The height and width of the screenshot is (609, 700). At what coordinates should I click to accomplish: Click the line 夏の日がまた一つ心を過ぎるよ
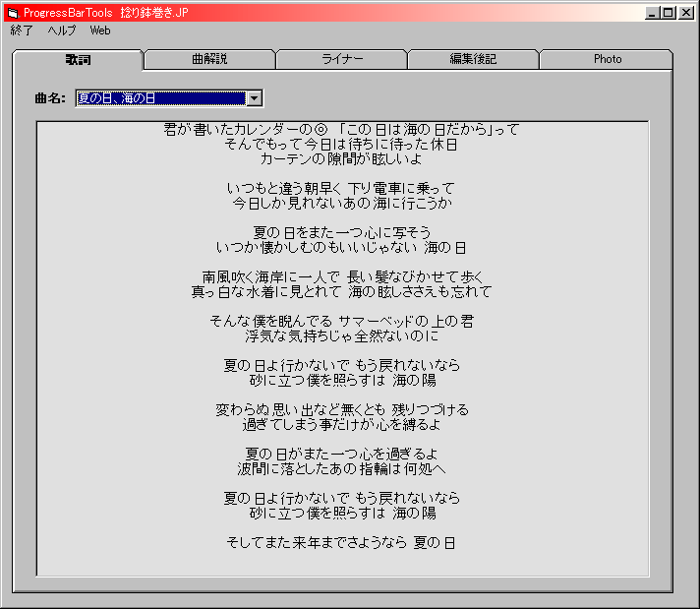(x=342, y=454)
